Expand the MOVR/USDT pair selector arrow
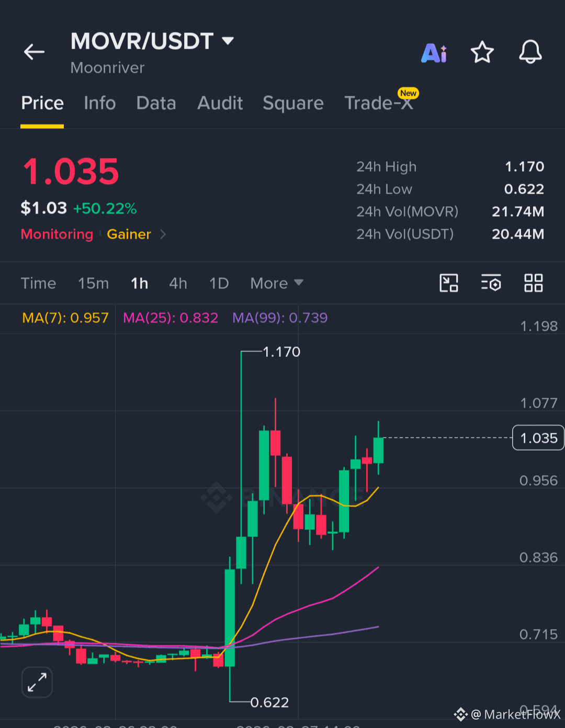The image size is (565, 728). coord(228,40)
